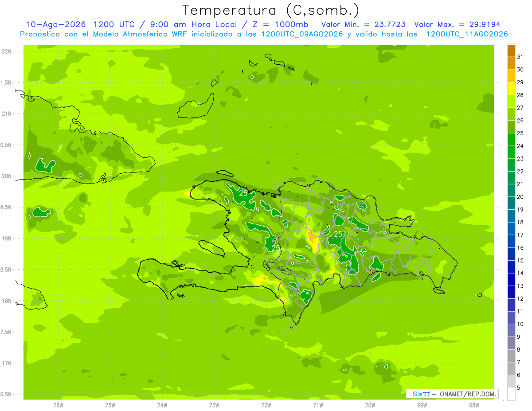This screenshot has height=411, width=532.
Task: Pick the gray legend band between 6 and 7
Action: pos(511,368)
